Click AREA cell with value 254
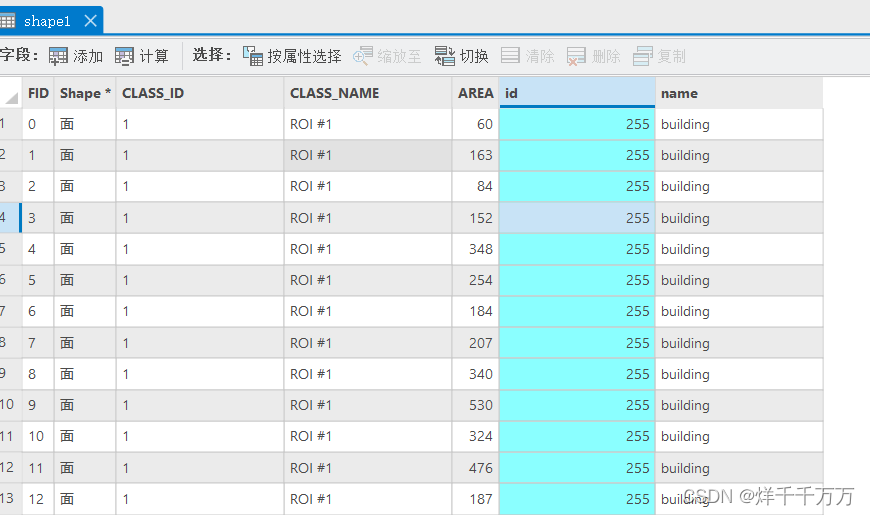Image resolution: width=870 pixels, height=515 pixels. 476,280
